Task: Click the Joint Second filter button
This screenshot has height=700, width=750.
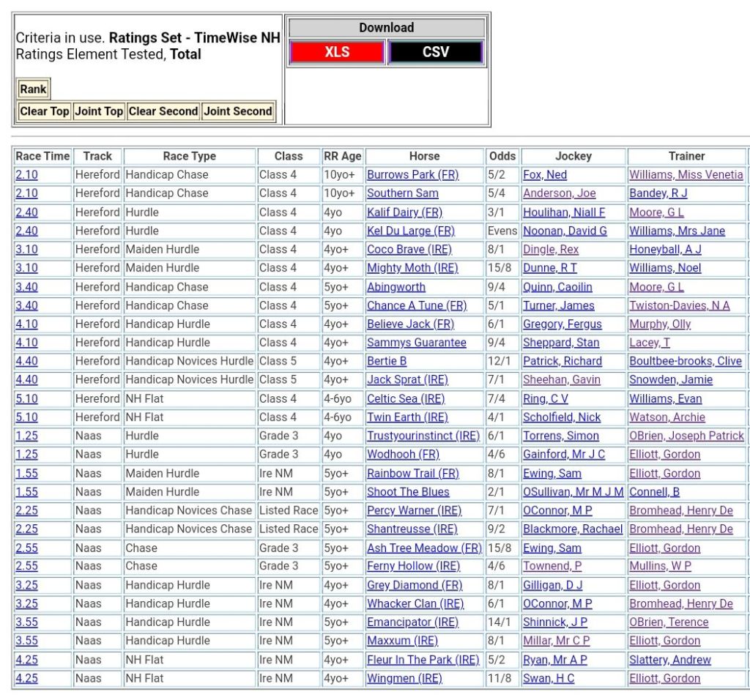Action: tap(238, 111)
